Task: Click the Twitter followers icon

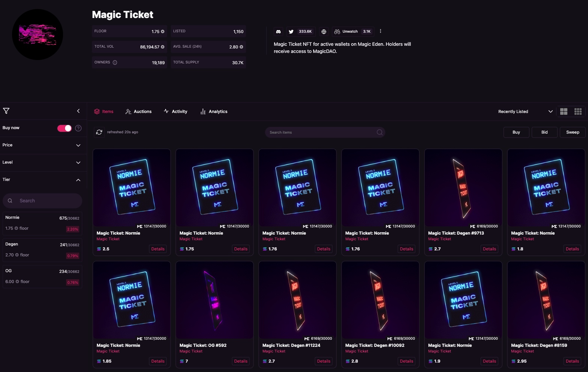Action: 291,32
